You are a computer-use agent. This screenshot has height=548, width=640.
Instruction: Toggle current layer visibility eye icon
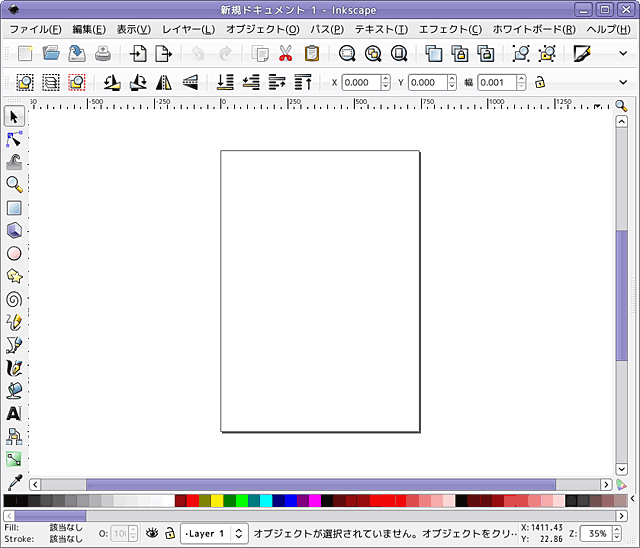[152, 534]
